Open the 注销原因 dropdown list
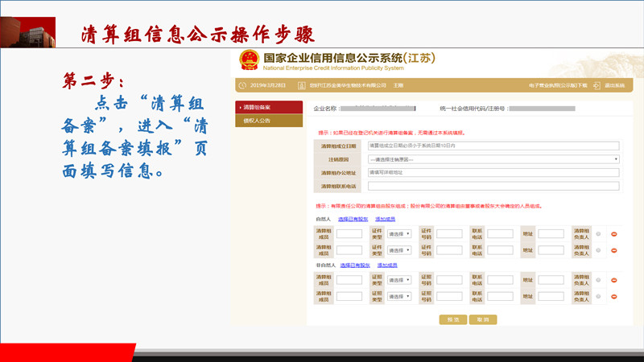 click(x=493, y=159)
